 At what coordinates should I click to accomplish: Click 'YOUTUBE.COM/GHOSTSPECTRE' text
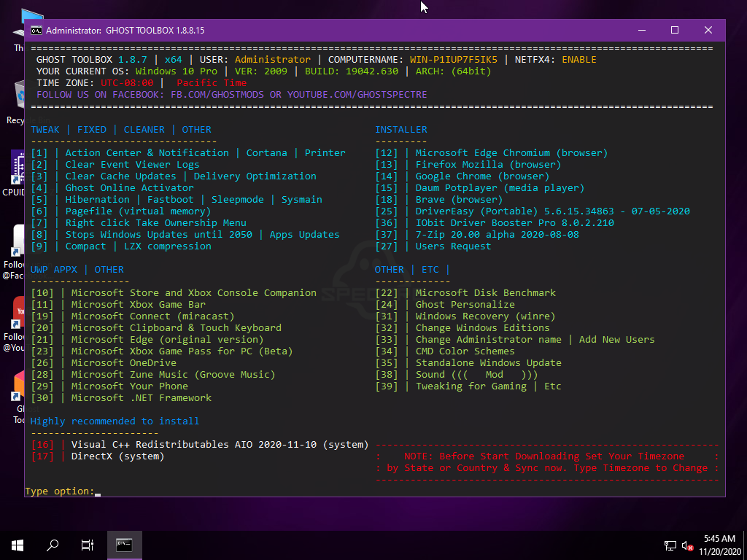pyautogui.click(x=357, y=94)
